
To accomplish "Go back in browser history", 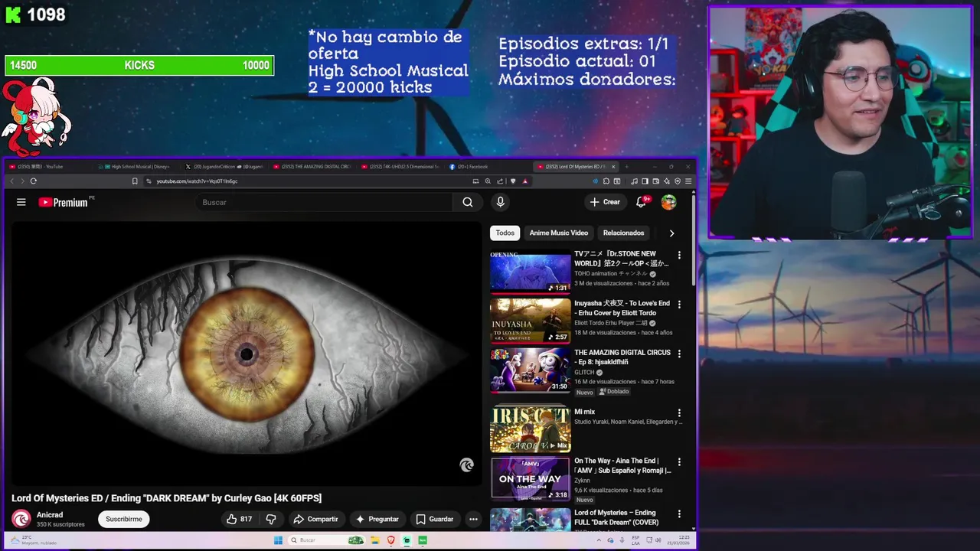I will tap(11, 181).
